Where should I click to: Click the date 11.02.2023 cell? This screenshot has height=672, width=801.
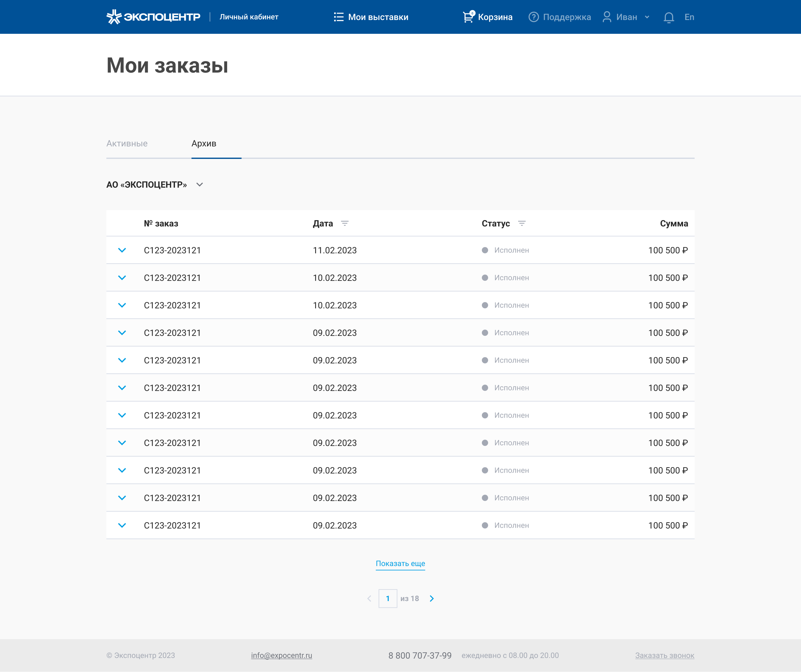point(334,250)
